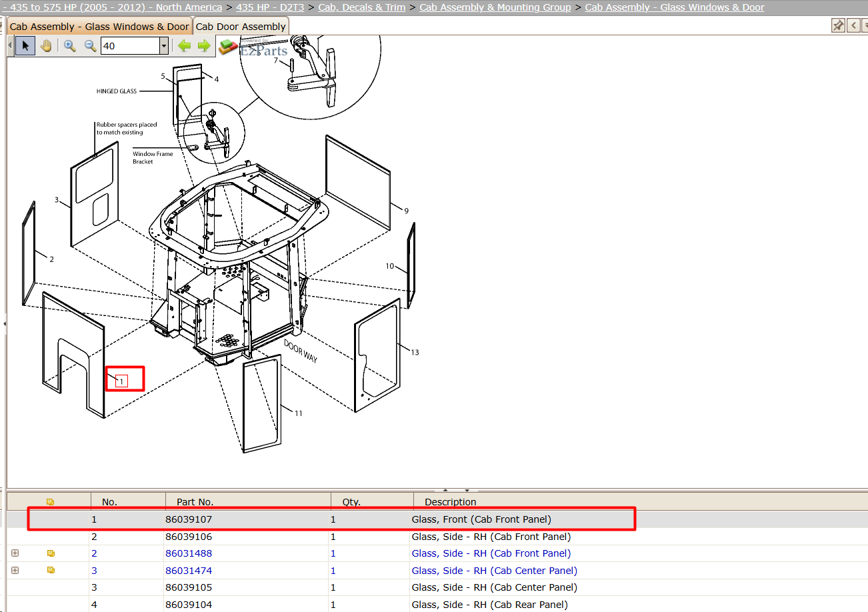868x612 pixels.
Task: Go to next diagram with right green arrow
Action: point(204,46)
